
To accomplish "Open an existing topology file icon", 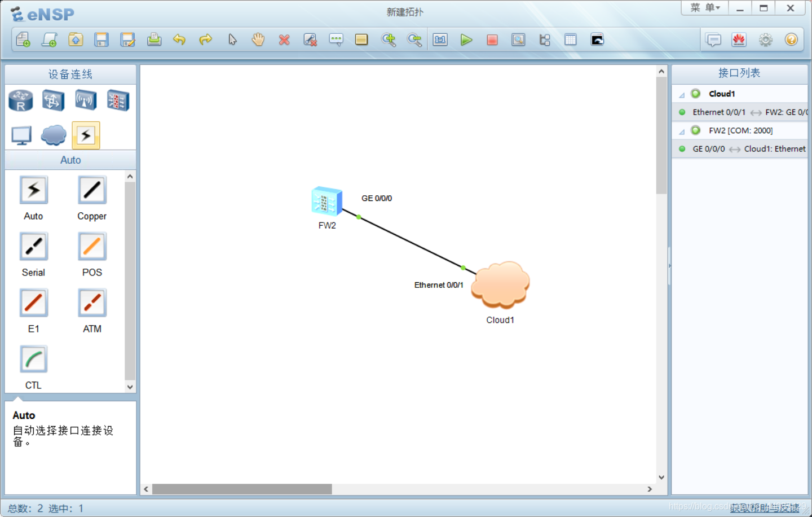I will (x=76, y=40).
